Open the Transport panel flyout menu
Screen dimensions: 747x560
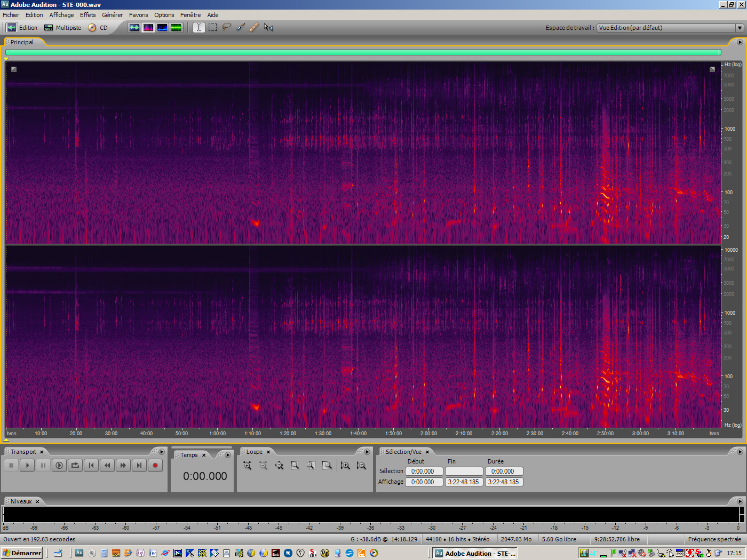[x=162, y=452]
